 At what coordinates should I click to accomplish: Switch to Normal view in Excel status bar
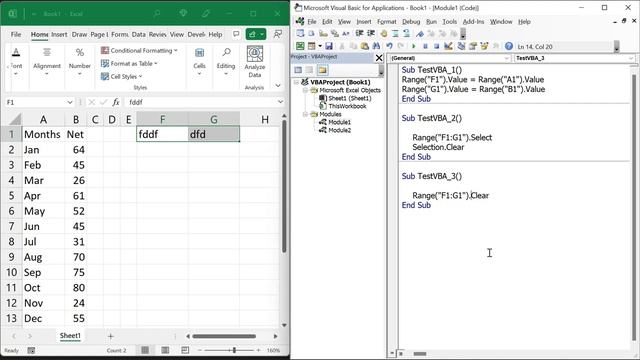pos(145,350)
